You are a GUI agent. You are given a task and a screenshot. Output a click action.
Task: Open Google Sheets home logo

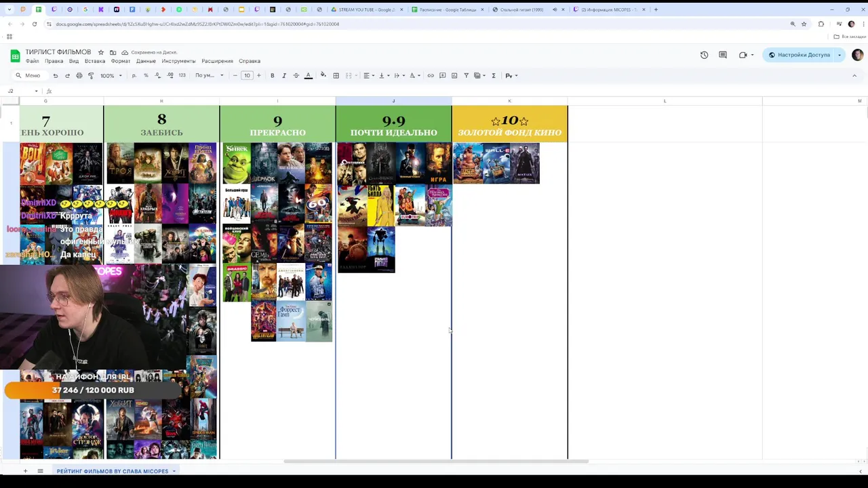[15, 56]
